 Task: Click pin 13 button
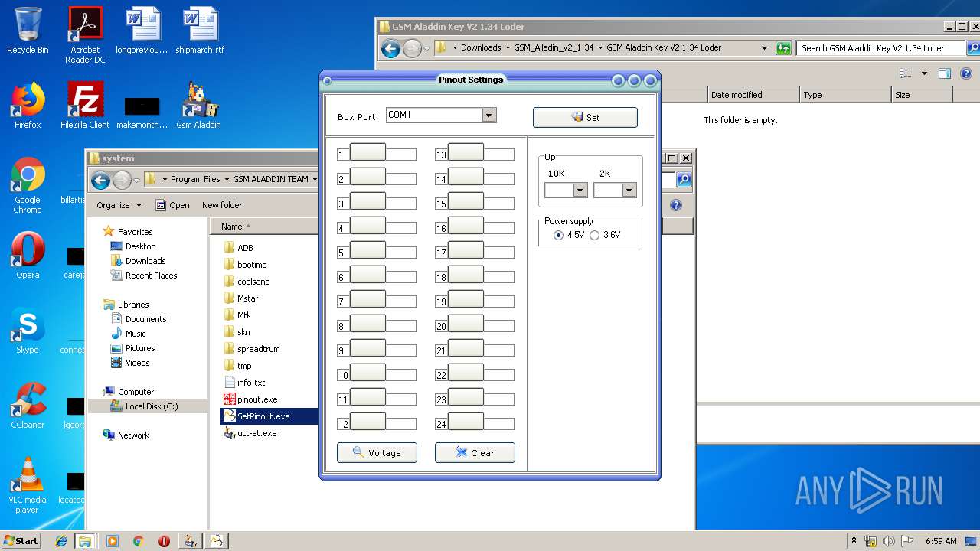click(x=465, y=152)
